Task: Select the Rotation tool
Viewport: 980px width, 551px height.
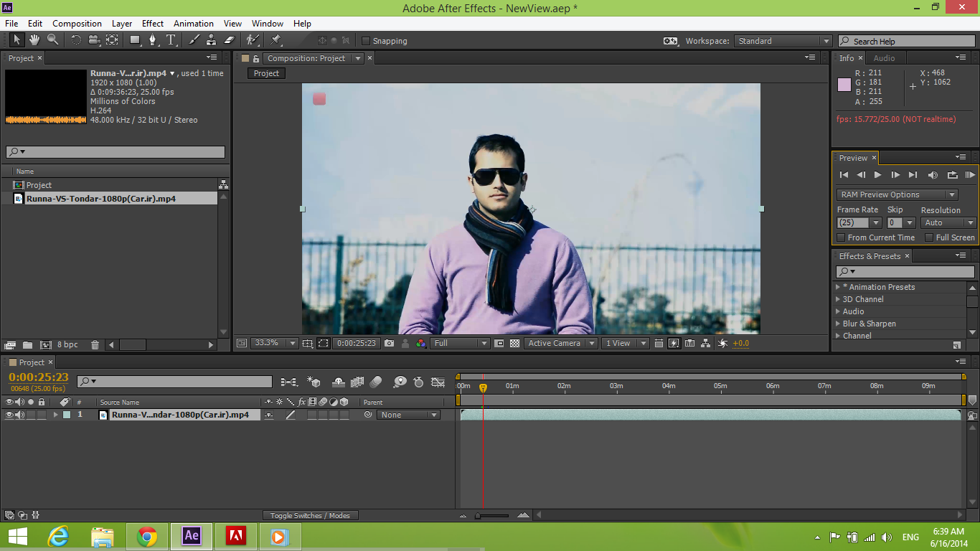Action: click(x=76, y=40)
